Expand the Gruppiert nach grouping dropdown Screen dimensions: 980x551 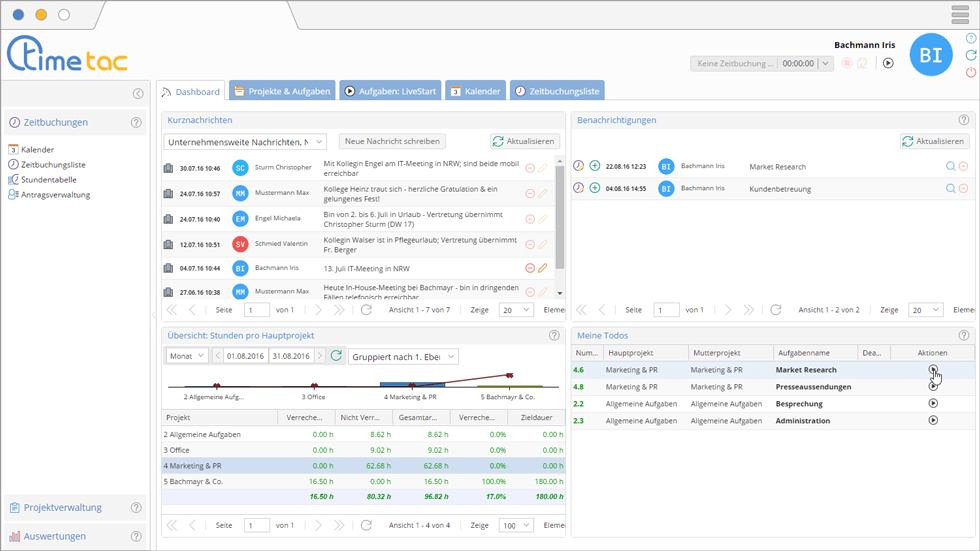403,356
